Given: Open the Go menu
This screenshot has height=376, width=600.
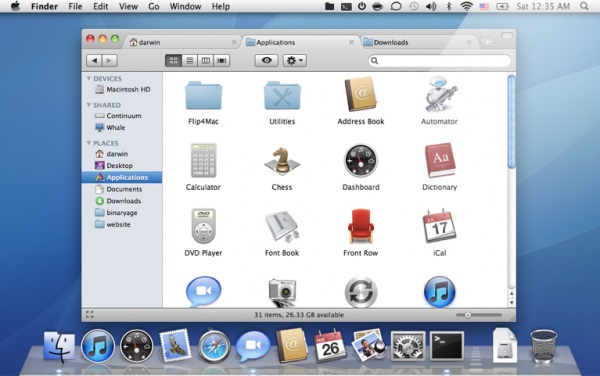Looking at the screenshot, I should (x=154, y=7).
